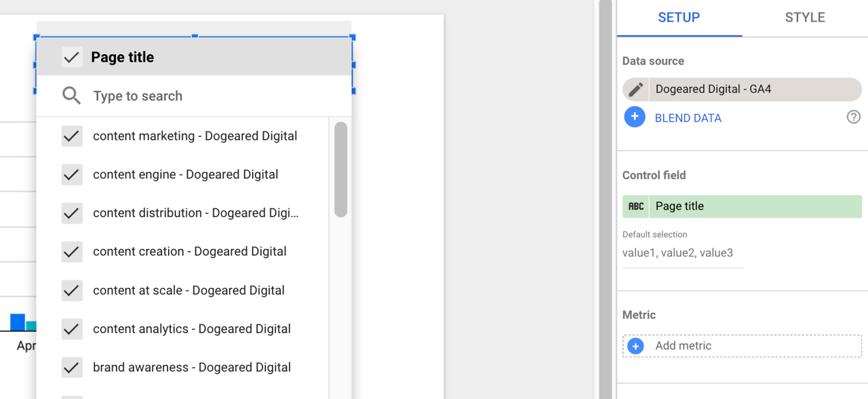The height and width of the screenshot is (399, 868).
Task: Uncheck the Page title select-all checkbox
Action: click(x=71, y=57)
